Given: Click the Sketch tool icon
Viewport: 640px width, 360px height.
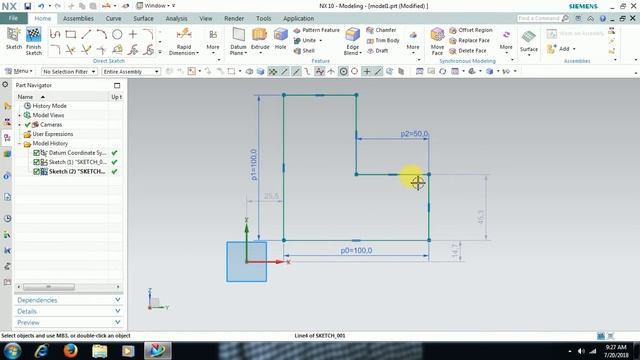Looking at the screenshot, I should (x=13, y=35).
